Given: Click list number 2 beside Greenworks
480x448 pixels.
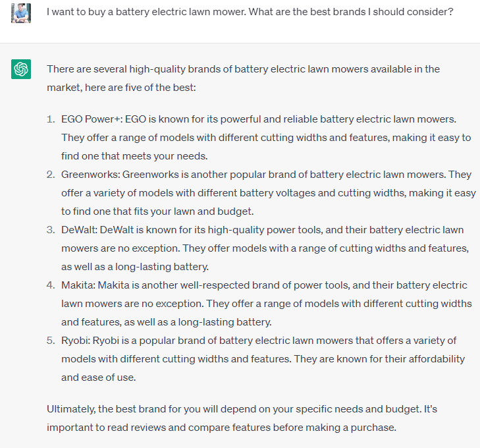Looking at the screenshot, I should (x=50, y=175).
